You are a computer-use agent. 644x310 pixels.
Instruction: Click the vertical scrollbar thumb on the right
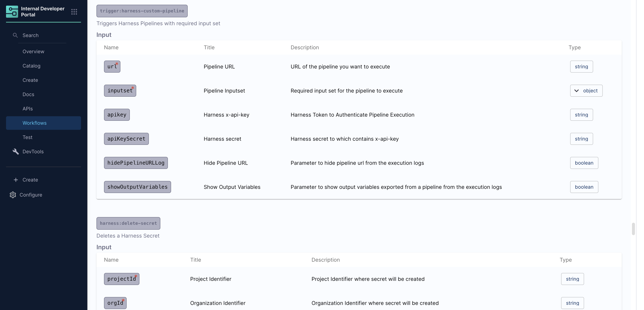pos(633,229)
